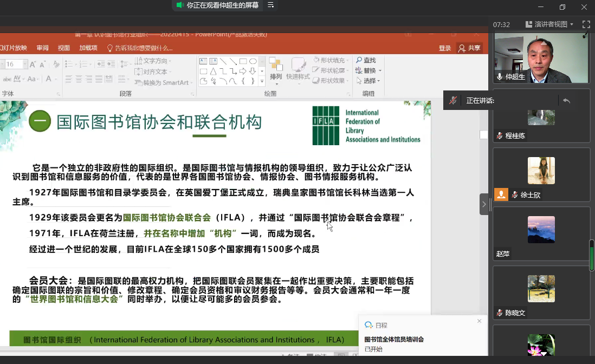
Task: Click the reply arrow in speaking bar
Action: point(566,101)
